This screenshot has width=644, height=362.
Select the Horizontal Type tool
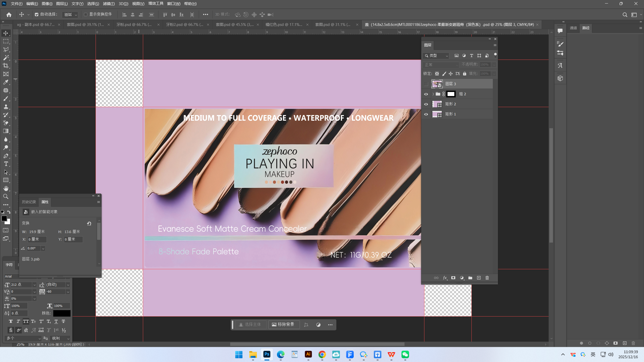[6, 164]
